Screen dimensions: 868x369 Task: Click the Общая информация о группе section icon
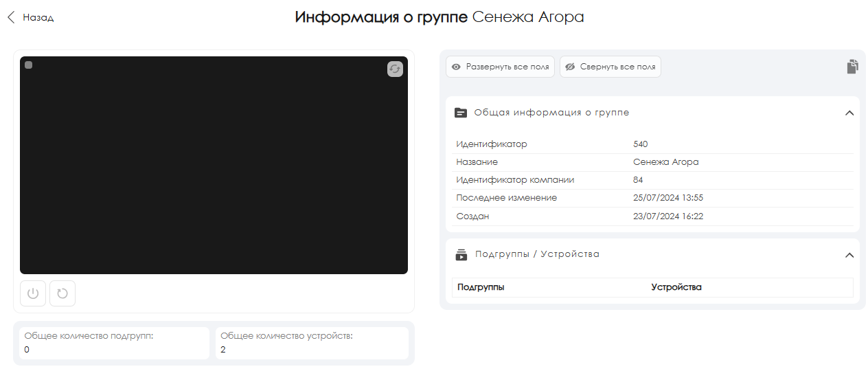(461, 113)
